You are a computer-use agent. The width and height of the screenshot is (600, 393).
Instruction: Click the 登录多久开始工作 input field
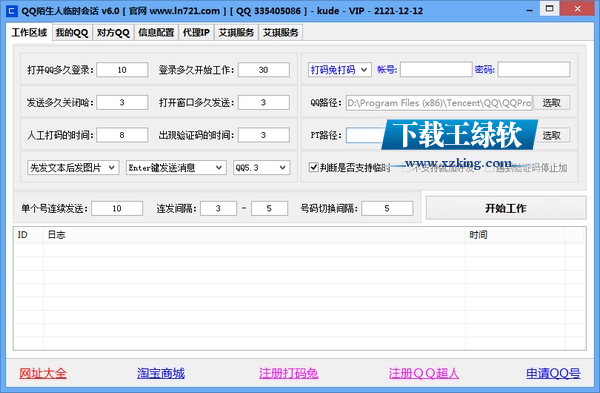(264, 70)
